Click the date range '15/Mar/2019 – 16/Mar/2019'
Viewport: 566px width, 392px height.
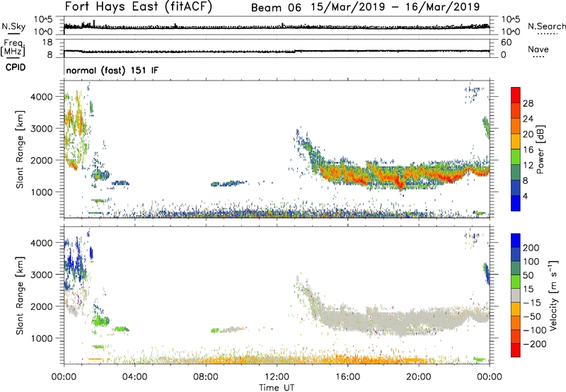coord(395,7)
